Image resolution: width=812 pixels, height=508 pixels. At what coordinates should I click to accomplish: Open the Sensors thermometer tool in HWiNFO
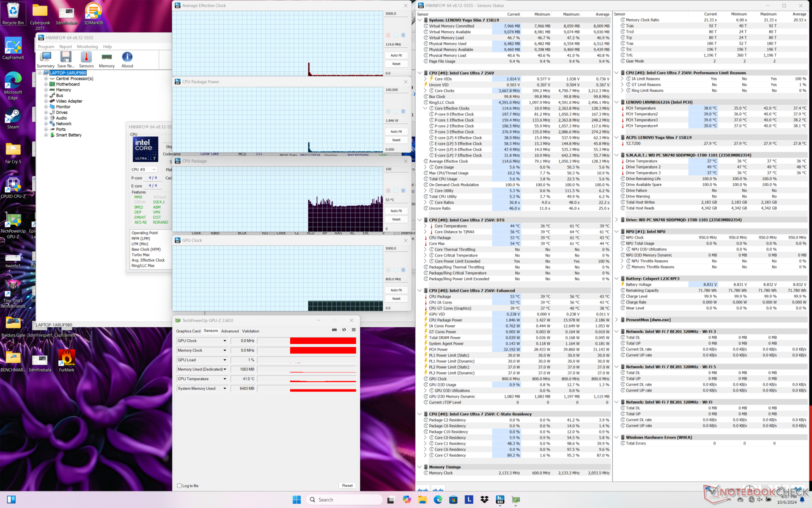[x=86, y=60]
